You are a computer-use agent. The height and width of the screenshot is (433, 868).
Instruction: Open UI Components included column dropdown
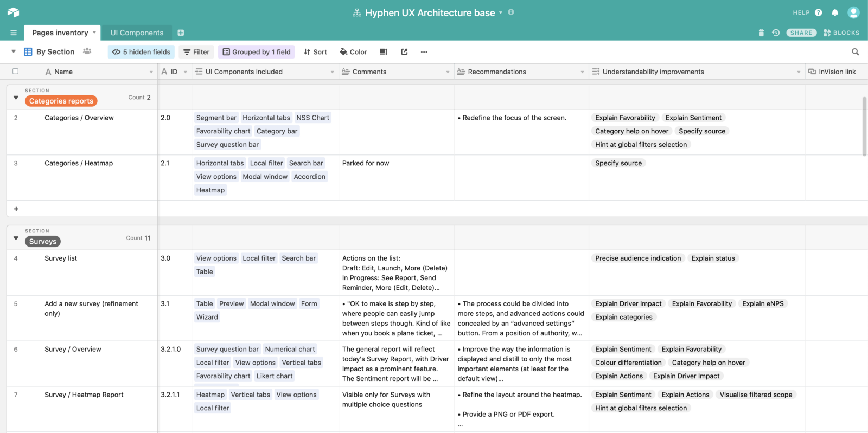(332, 72)
